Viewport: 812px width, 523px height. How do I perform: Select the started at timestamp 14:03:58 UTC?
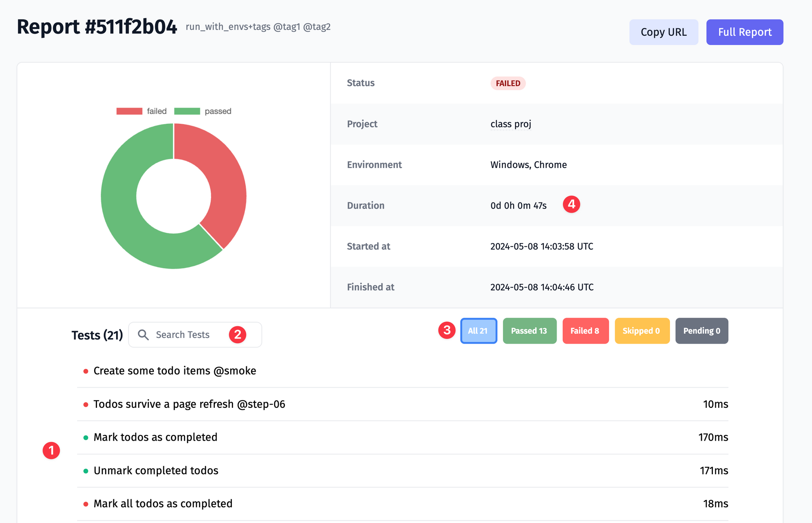point(542,246)
